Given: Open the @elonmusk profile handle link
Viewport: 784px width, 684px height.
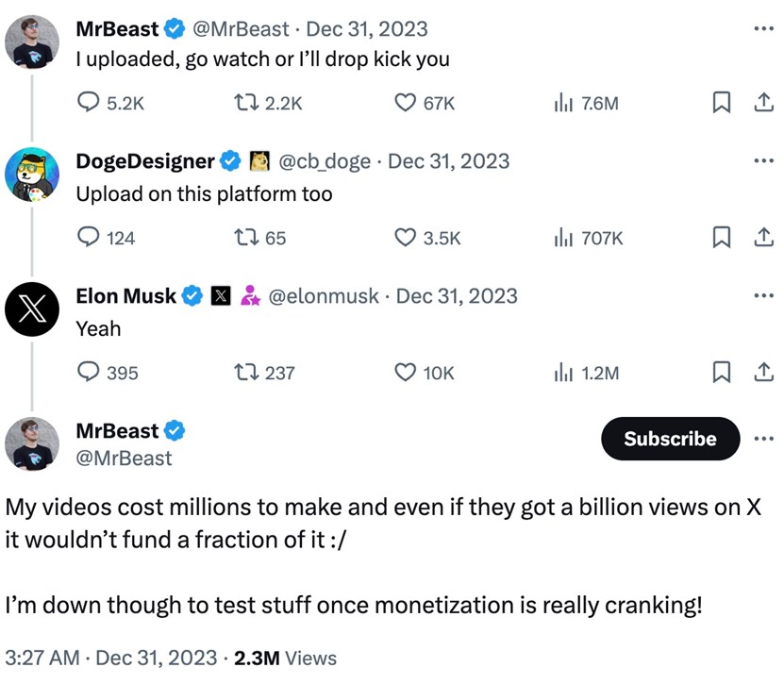Looking at the screenshot, I should click(325, 296).
